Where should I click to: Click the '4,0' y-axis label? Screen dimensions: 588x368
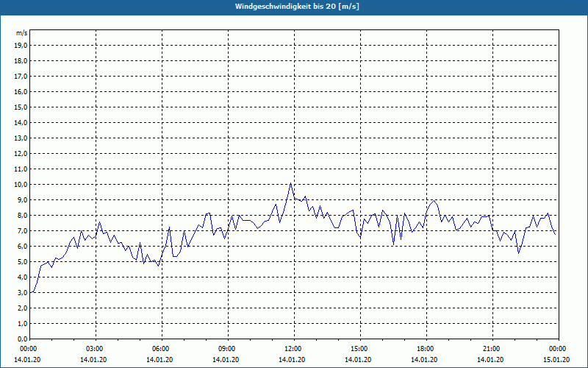click(x=22, y=277)
